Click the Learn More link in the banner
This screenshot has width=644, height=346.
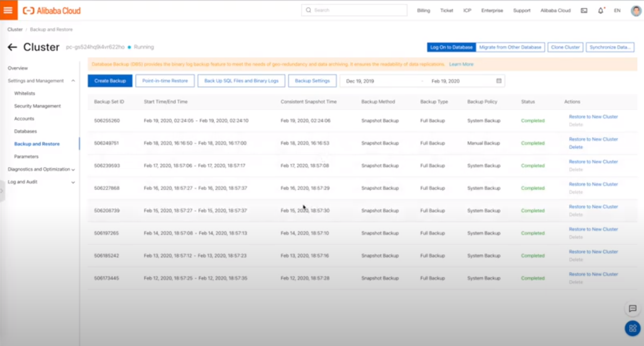click(x=461, y=64)
